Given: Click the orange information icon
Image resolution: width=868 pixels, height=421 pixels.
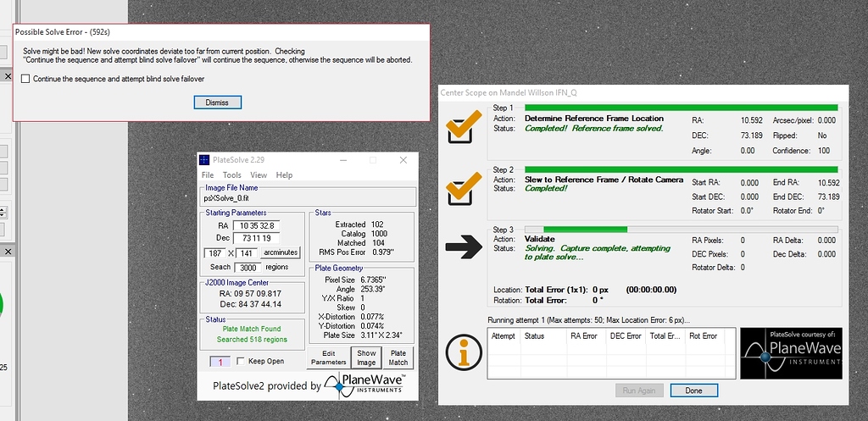Looking at the screenshot, I should (462, 352).
